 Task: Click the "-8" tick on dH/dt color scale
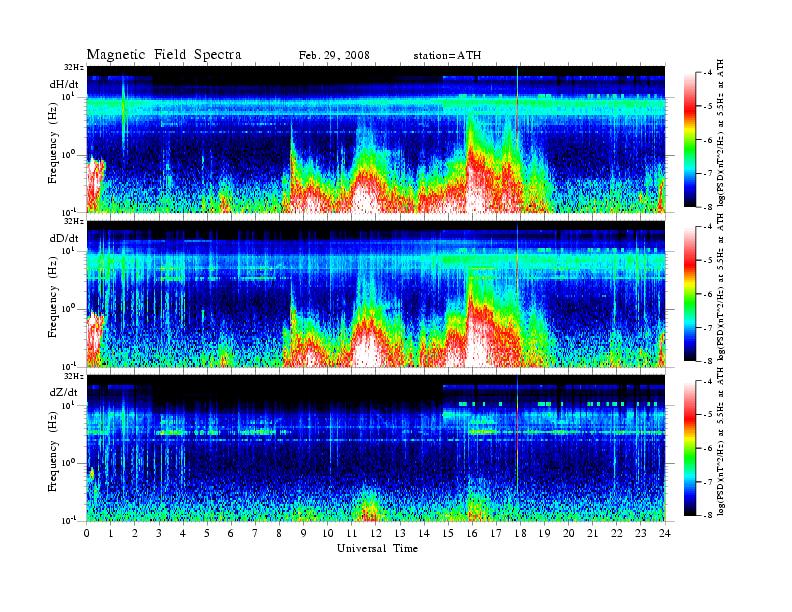[x=708, y=207]
